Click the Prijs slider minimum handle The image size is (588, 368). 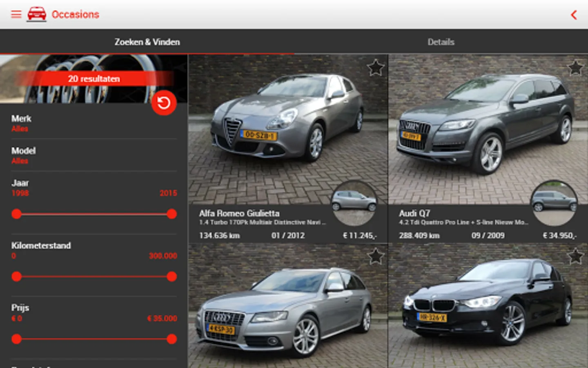coord(16,339)
